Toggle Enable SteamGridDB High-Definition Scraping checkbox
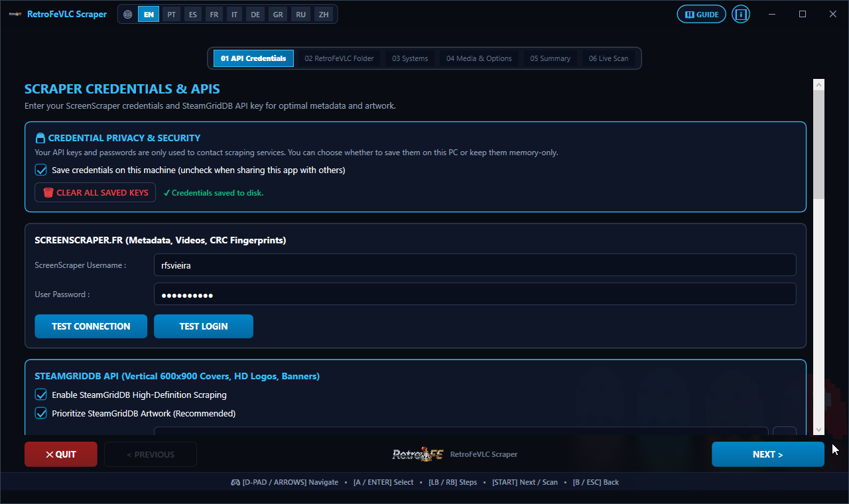849x504 pixels. click(x=41, y=395)
